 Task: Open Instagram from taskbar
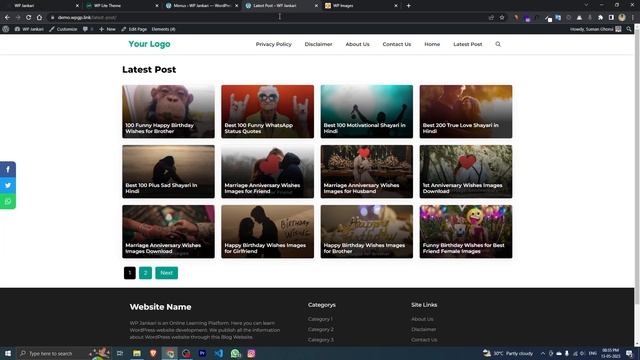251,353
